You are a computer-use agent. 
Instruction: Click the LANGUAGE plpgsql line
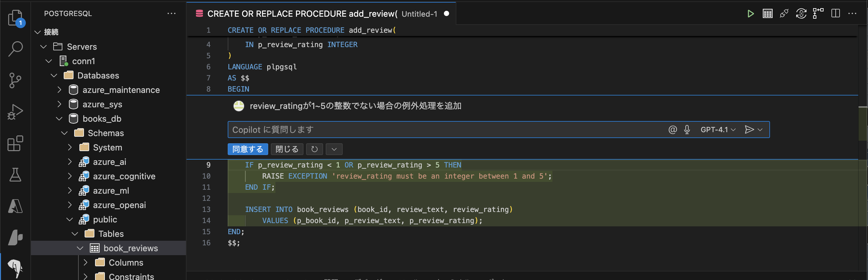[x=262, y=67]
